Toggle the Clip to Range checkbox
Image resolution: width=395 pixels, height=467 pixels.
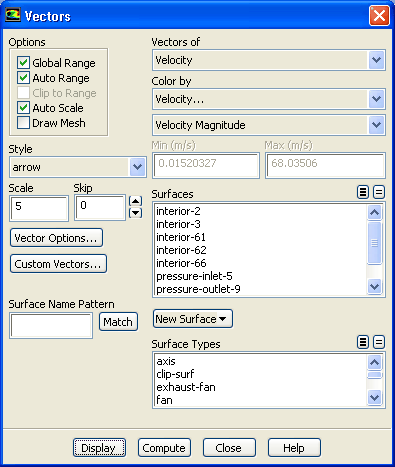pyautogui.click(x=23, y=93)
